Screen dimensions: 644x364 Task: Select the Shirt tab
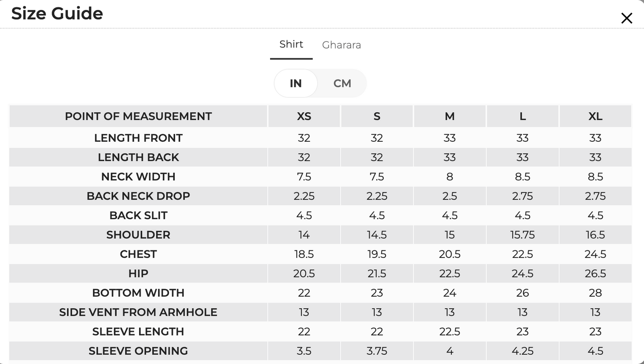click(291, 44)
